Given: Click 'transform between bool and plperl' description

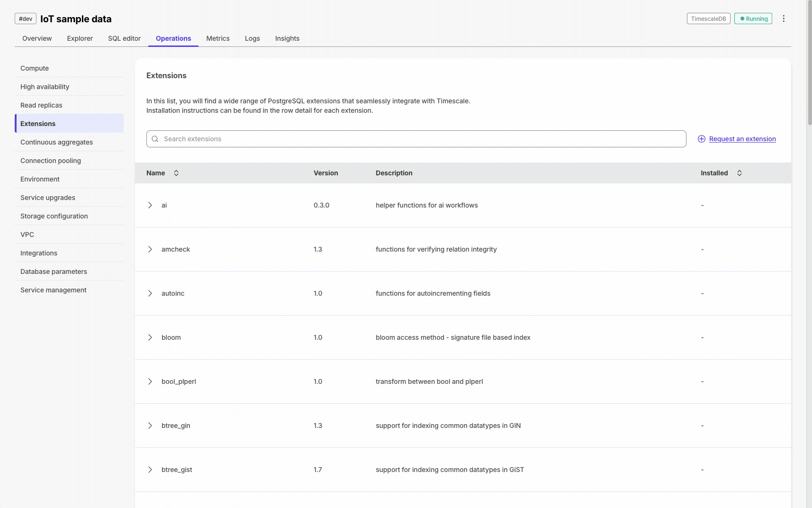Looking at the screenshot, I should click(x=429, y=381).
